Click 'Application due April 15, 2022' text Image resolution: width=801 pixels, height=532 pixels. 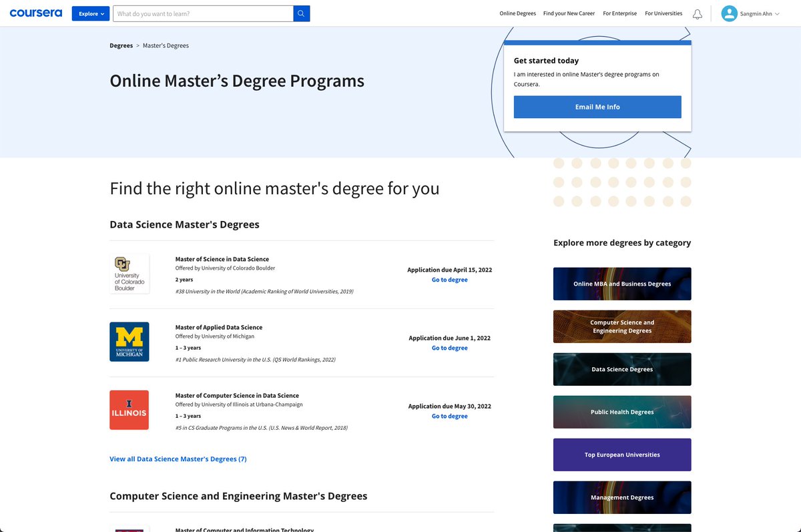click(x=449, y=270)
